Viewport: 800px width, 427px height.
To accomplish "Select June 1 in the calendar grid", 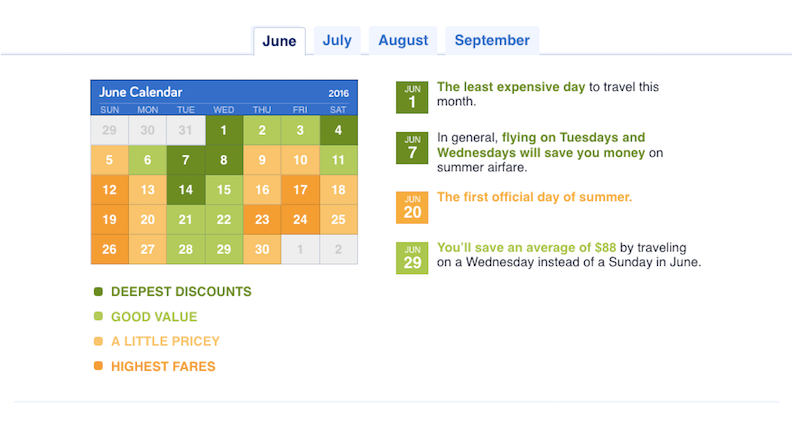I will pos(223,130).
